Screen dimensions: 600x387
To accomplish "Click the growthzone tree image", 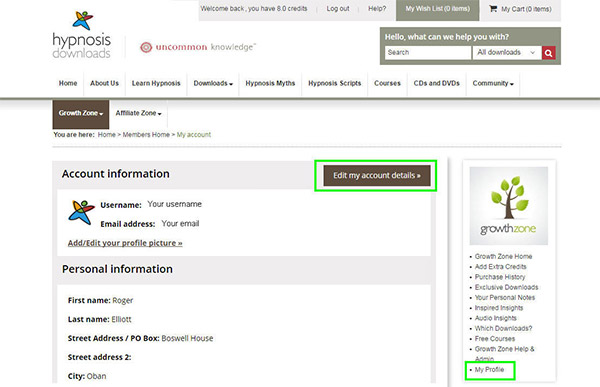I will click(x=509, y=206).
